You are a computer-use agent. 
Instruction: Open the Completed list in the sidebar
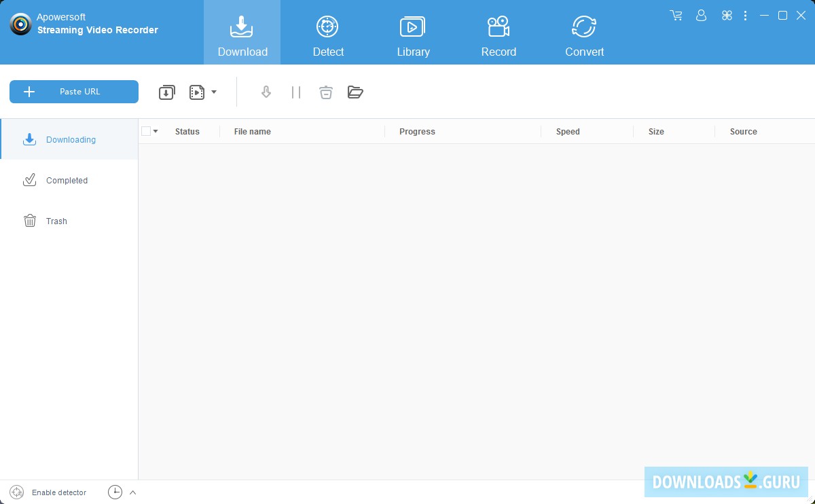coord(66,180)
